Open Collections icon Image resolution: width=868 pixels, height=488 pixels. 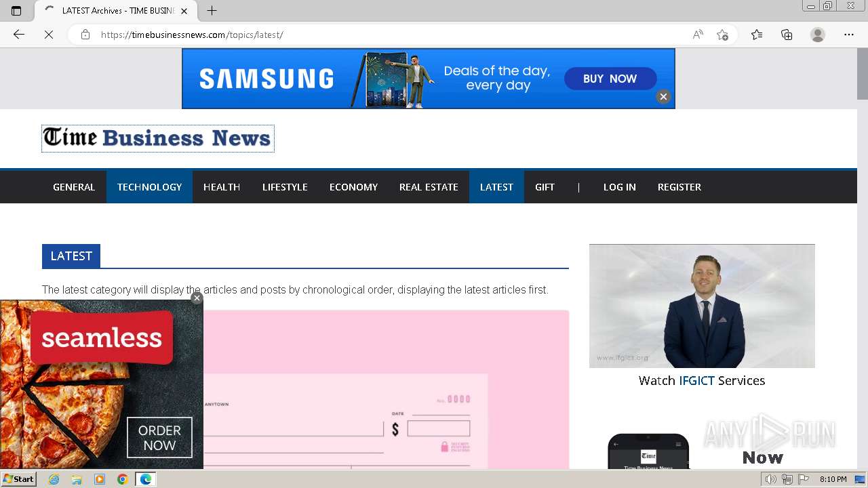point(787,35)
